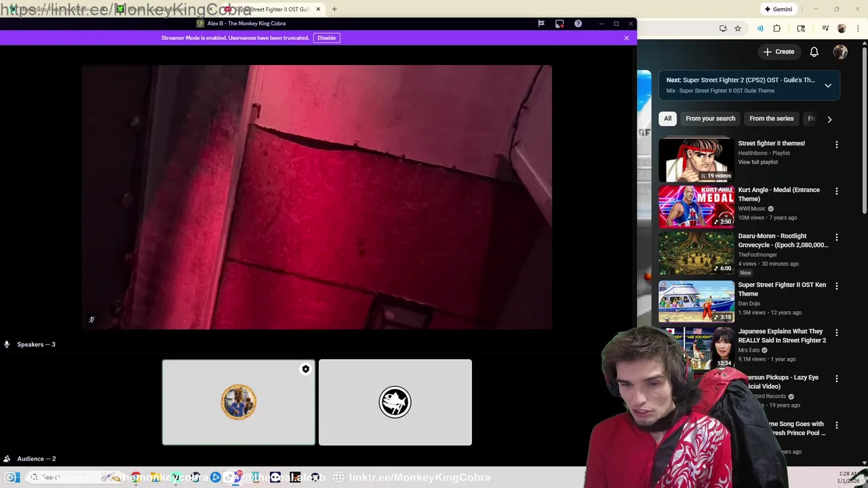Open options for Ken Theme video

click(x=837, y=286)
